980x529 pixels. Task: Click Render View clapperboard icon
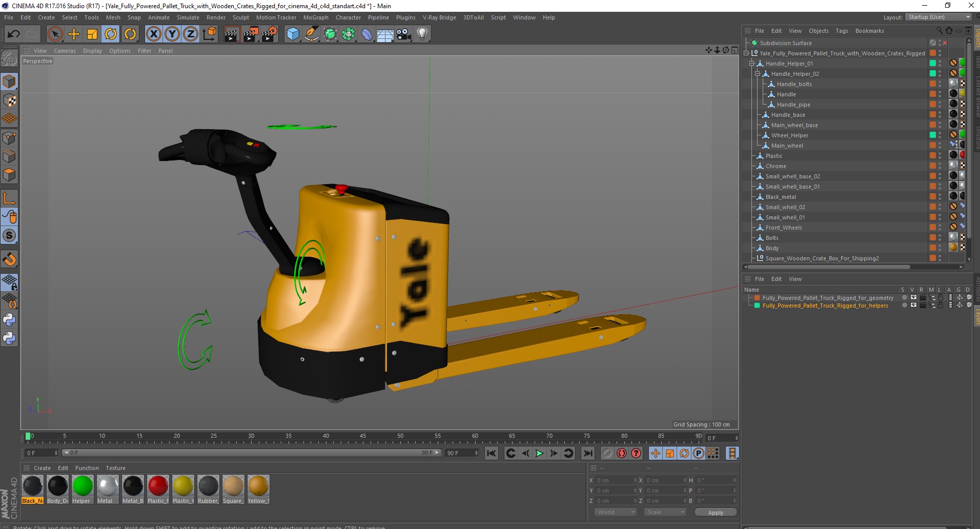pos(232,34)
